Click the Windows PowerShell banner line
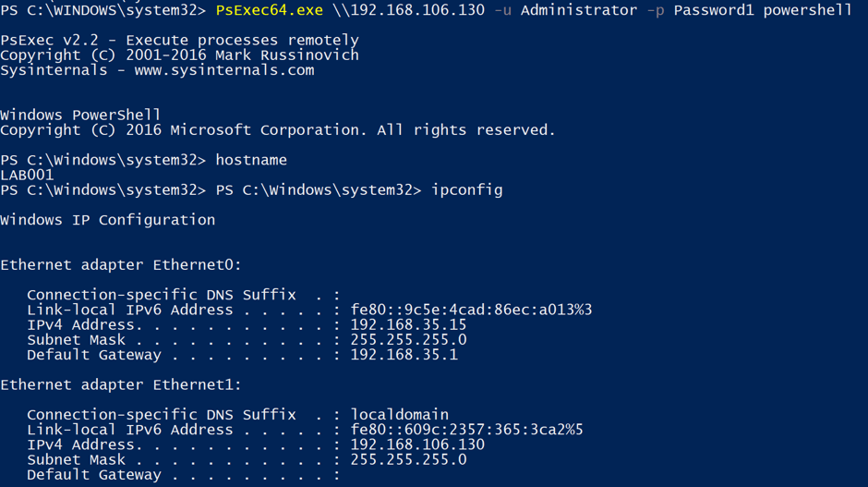Viewport: 868px width, 487px height. tap(80, 116)
